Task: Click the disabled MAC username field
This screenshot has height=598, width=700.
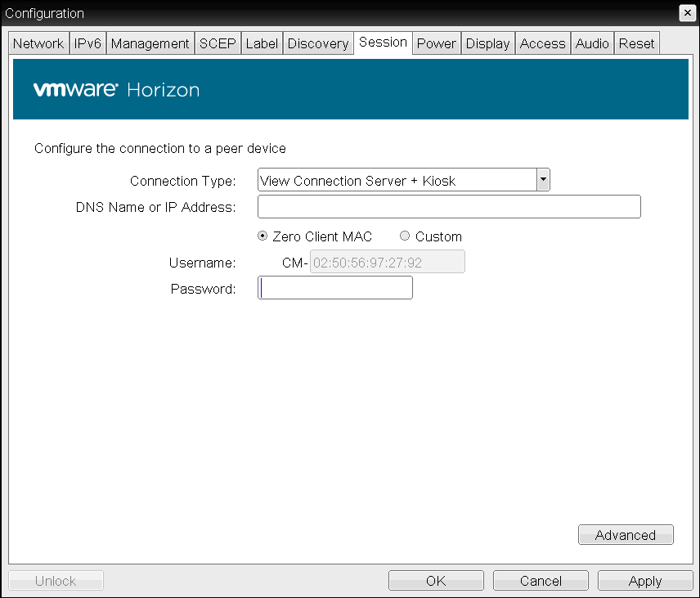Action: [388, 262]
